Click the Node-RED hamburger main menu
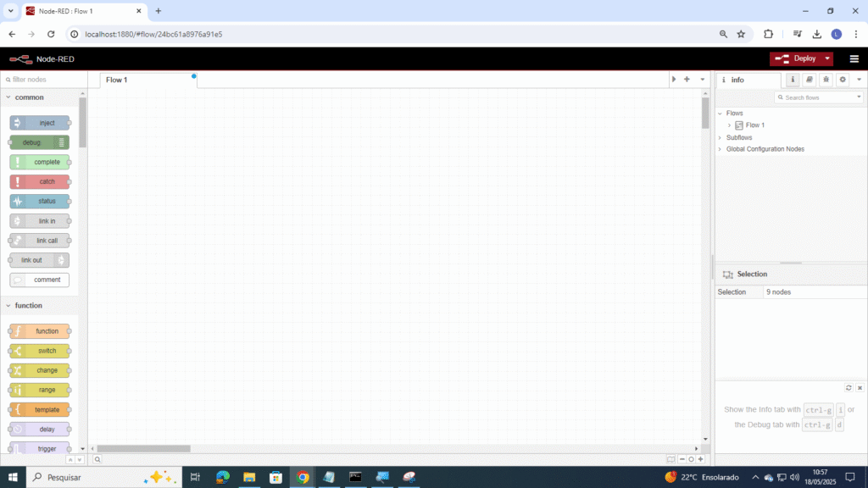Image resolution: width=868 pixels, height=488 pixels. coord(854,58)
